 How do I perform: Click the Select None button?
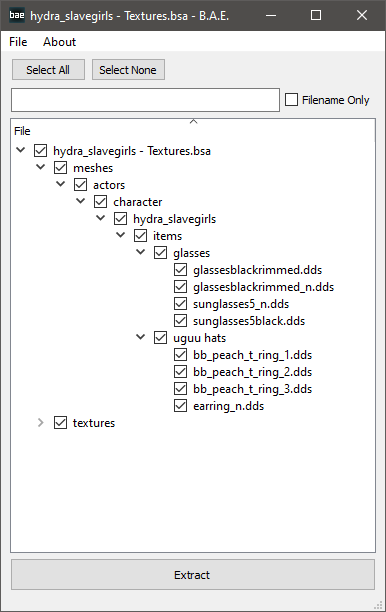click(128, 70)
